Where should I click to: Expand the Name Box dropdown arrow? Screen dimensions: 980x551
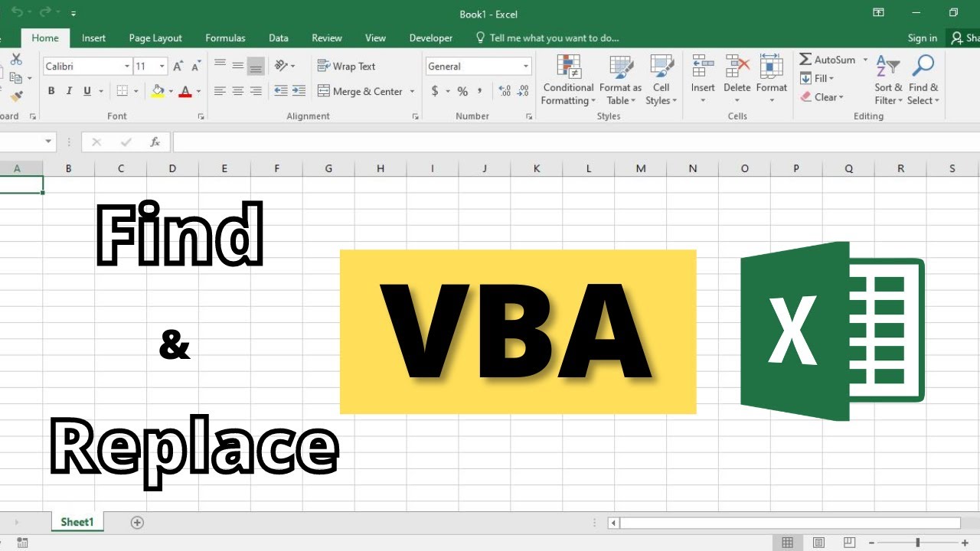pyautogui.click(x=49, y=142)
